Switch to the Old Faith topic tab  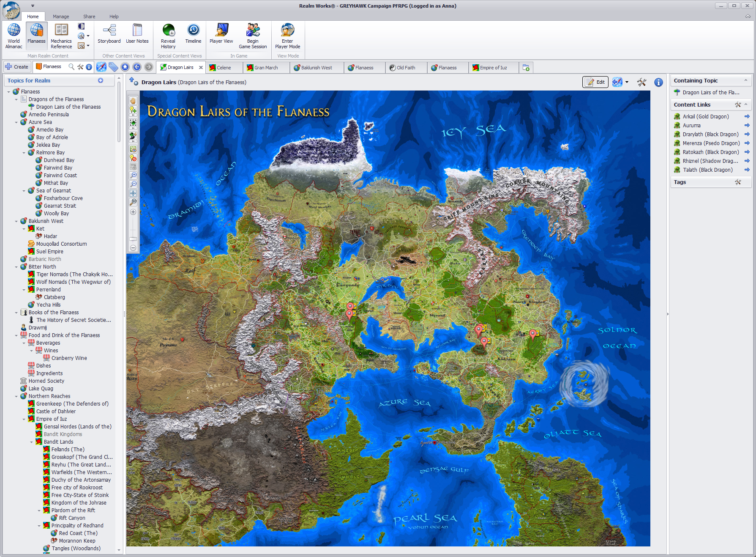406,68
